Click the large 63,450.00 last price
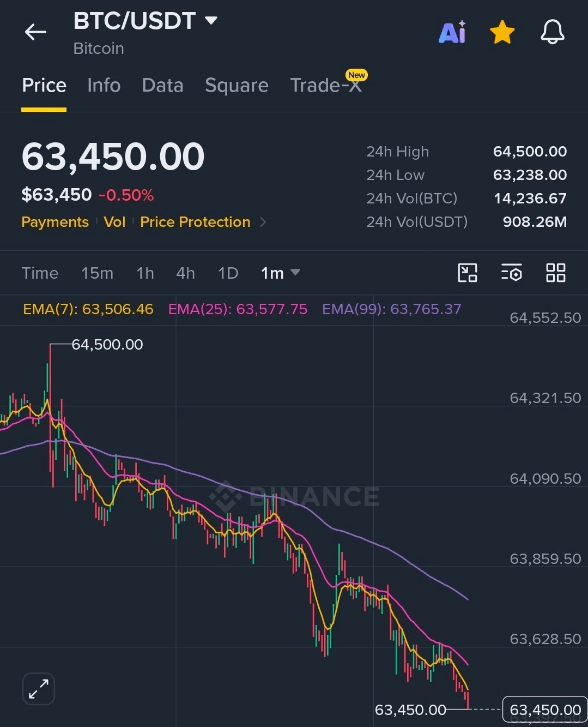Screen dimensions: 588x727 tap(113, 157)
